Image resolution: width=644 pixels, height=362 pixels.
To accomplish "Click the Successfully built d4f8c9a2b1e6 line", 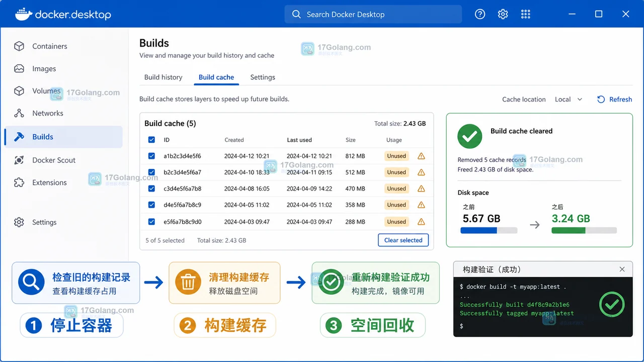I will coord(514,304).
